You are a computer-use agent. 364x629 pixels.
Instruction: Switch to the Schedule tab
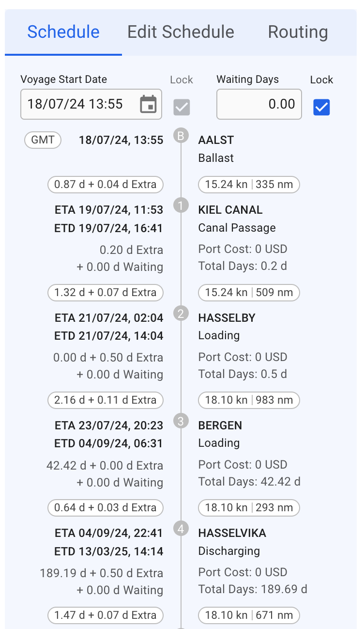[63, 32]
